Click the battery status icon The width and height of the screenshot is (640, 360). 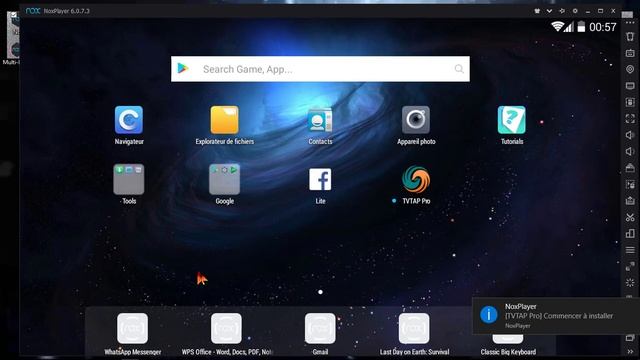pyautogui.click(x=581, y=27)
